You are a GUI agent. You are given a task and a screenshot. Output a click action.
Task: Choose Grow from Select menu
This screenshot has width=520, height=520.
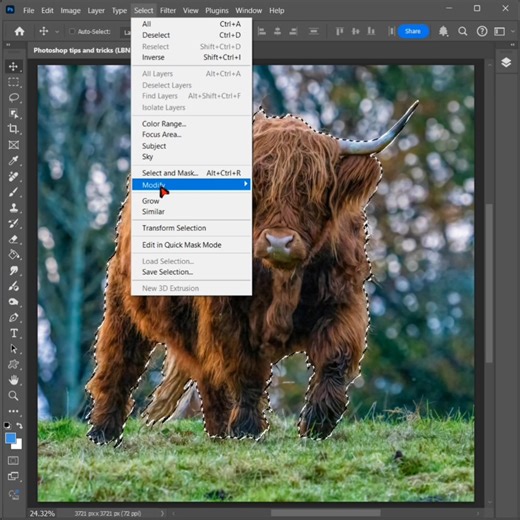192,201
